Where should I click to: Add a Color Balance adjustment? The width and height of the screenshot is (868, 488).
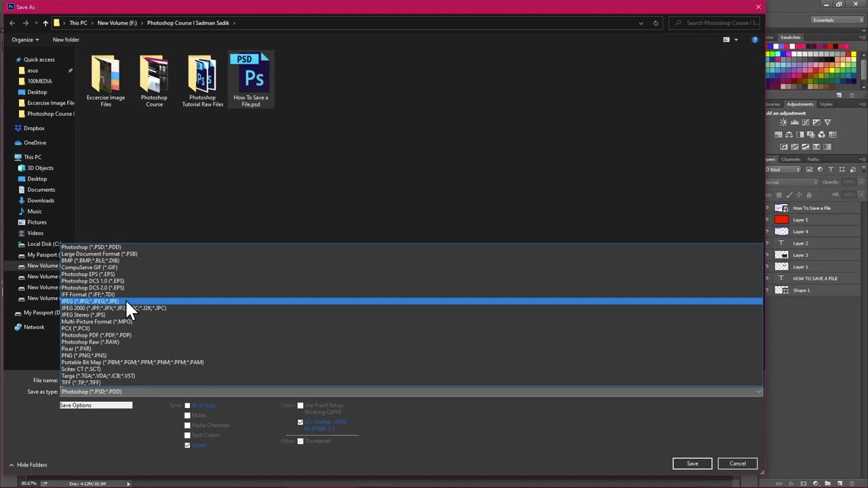coord(789,135)
